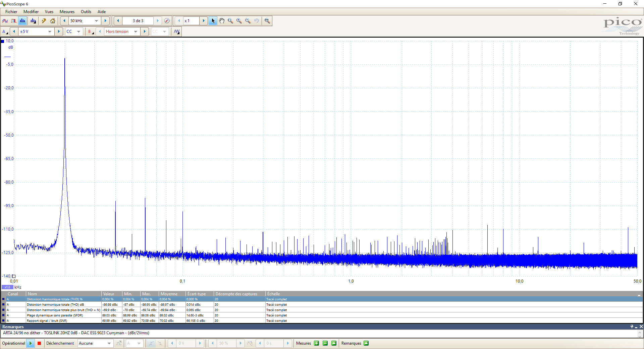Select the hand pan tool
Screen dimensions: 644x349
tap(222, 21)
